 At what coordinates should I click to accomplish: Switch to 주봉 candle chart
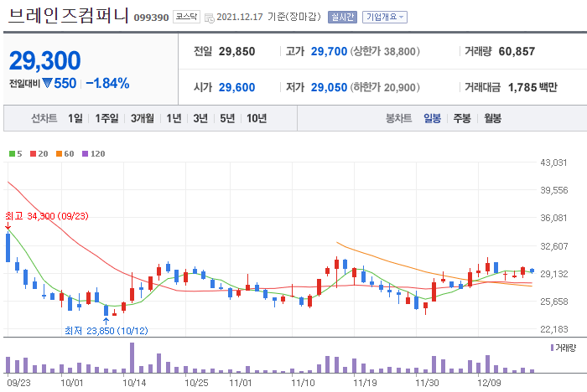click(462, 119)
